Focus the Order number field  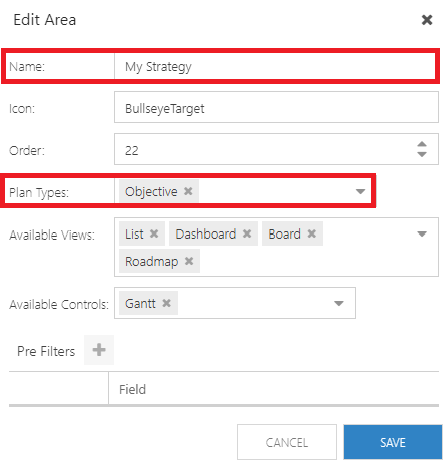click(263, 149)
